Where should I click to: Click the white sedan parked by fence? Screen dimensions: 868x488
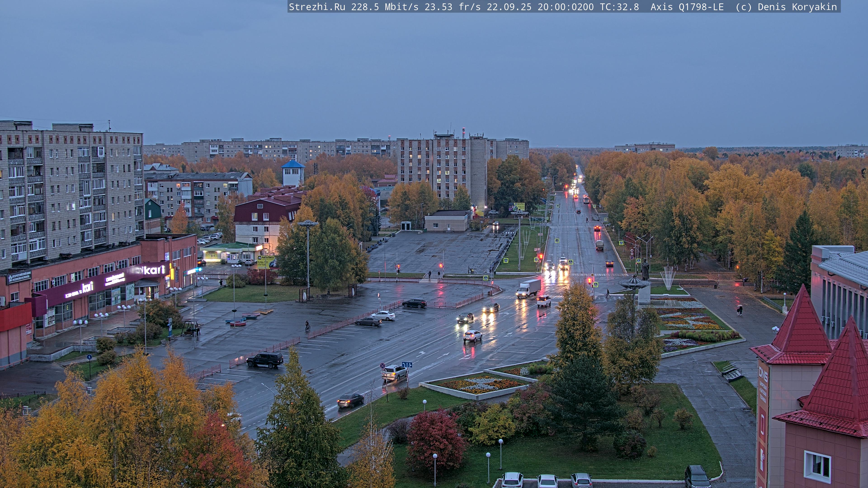pos(383,316)
